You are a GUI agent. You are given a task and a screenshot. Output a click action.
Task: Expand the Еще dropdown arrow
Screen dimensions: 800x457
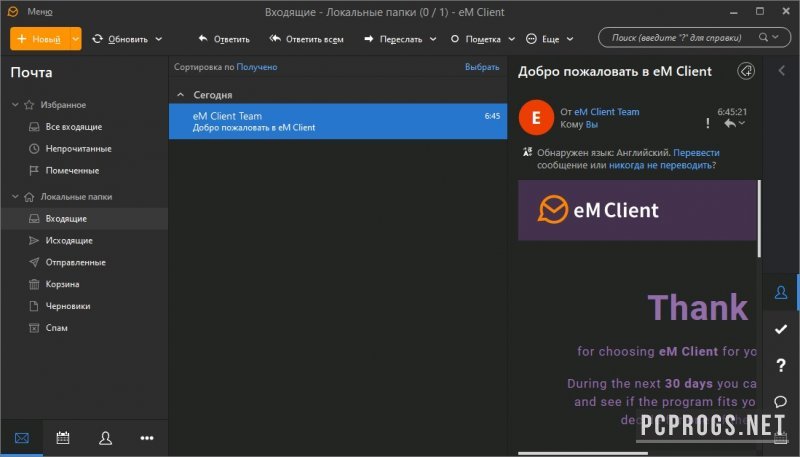pos(570,39)
